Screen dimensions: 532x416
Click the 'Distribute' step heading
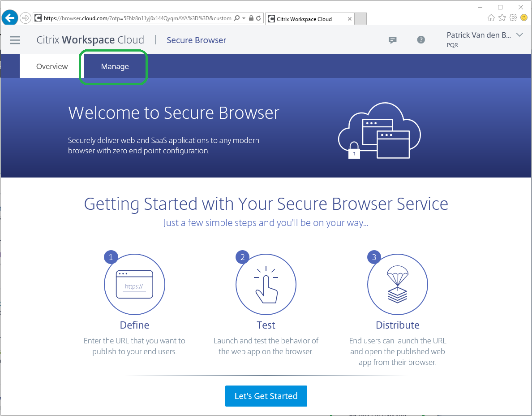pos(397,325)
